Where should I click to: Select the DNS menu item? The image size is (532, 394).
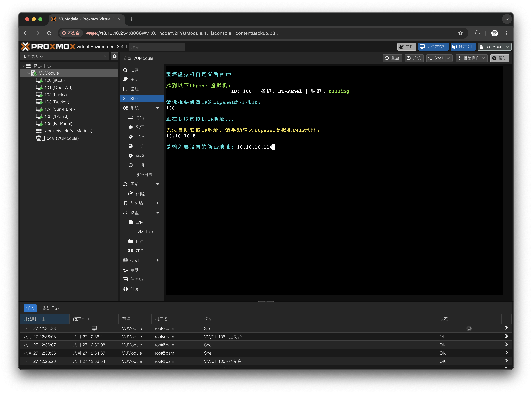pyautogui.click(x=140, y=137)
